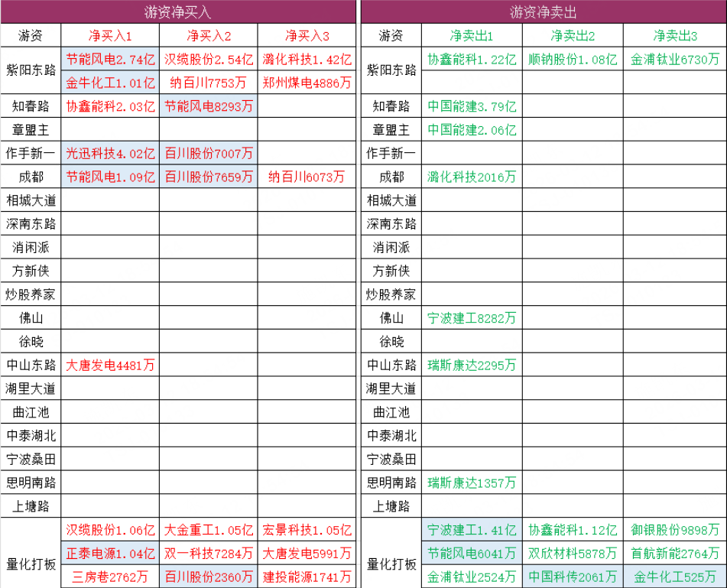727x588 pixels.
Task: Click the 游资净卖出 table header
Action: pyautogui.click(x=544, y=12)
